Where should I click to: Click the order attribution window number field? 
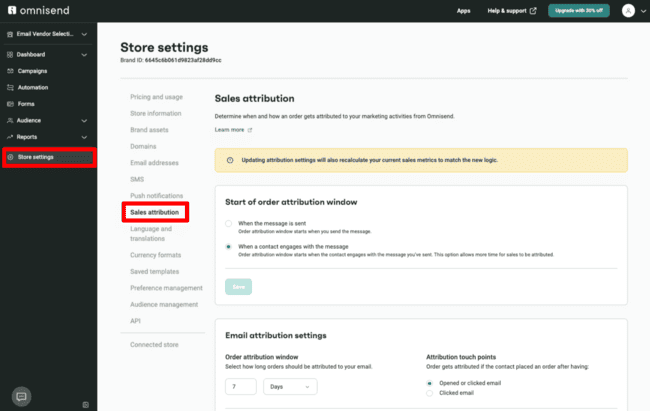[x=241, y=387]
